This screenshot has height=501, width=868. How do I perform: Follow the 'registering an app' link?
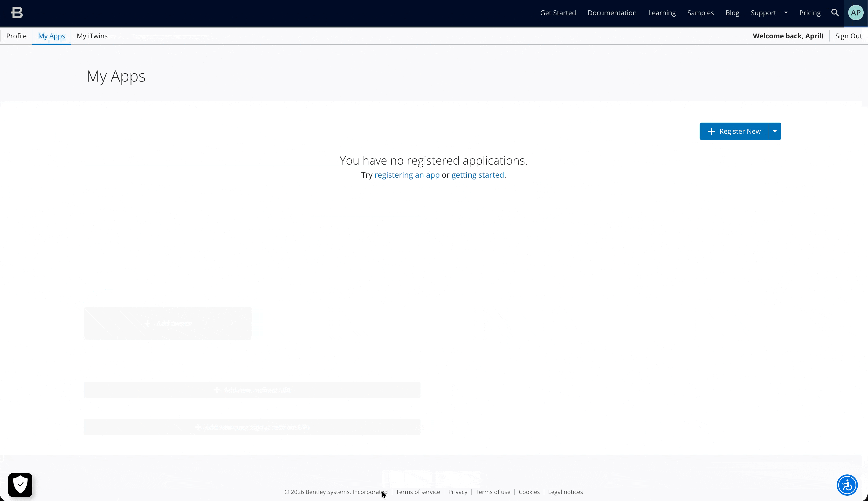[407, 175]
